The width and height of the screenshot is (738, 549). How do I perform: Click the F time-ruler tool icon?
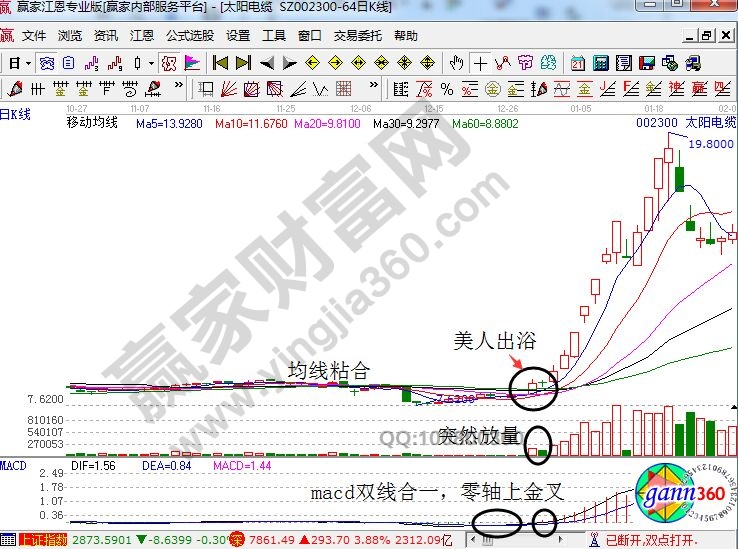click(x=106, y=89)
